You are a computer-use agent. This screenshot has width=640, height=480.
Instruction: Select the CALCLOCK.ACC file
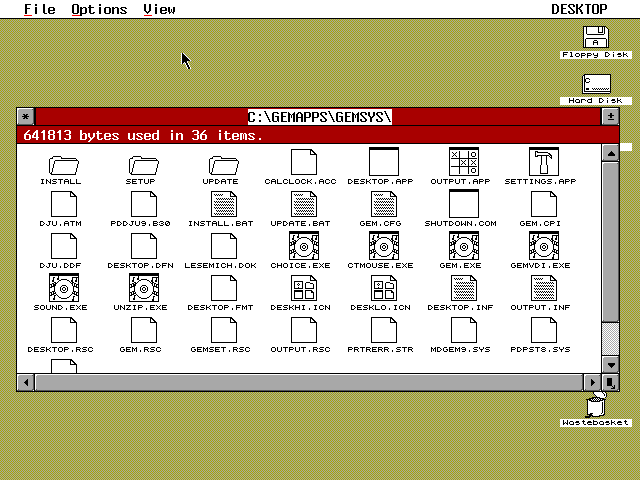point(304,162)
